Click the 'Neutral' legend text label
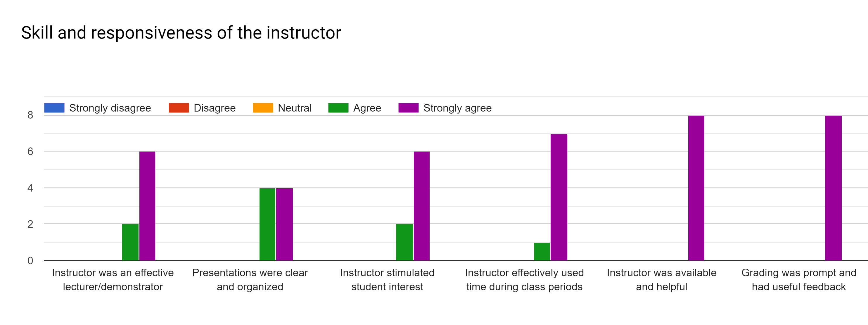 [x=295, y=108]
